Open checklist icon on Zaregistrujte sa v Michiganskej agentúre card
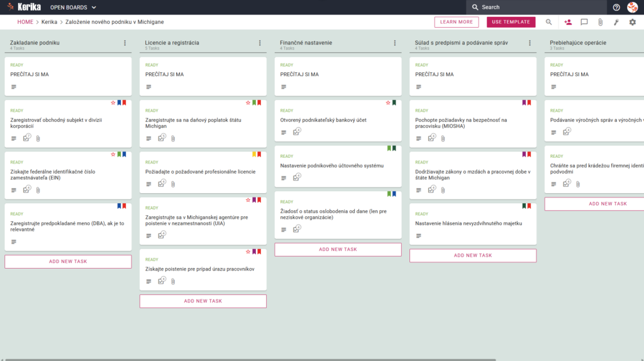This screenshot has height=361, width=644. pos(162,235)
